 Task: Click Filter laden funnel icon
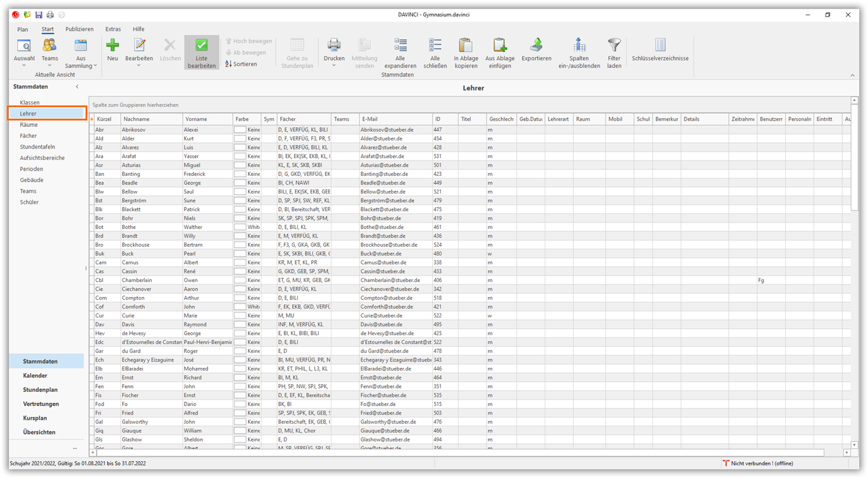click(x=614, y=46)
